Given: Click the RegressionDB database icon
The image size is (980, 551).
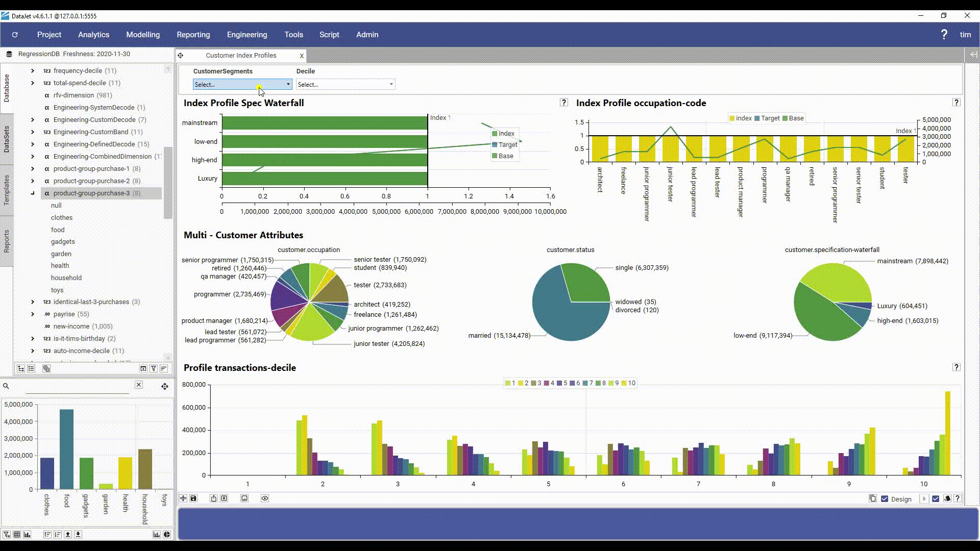Looking at the screenshot, I should pyautogui.click(x=9, y=54).
